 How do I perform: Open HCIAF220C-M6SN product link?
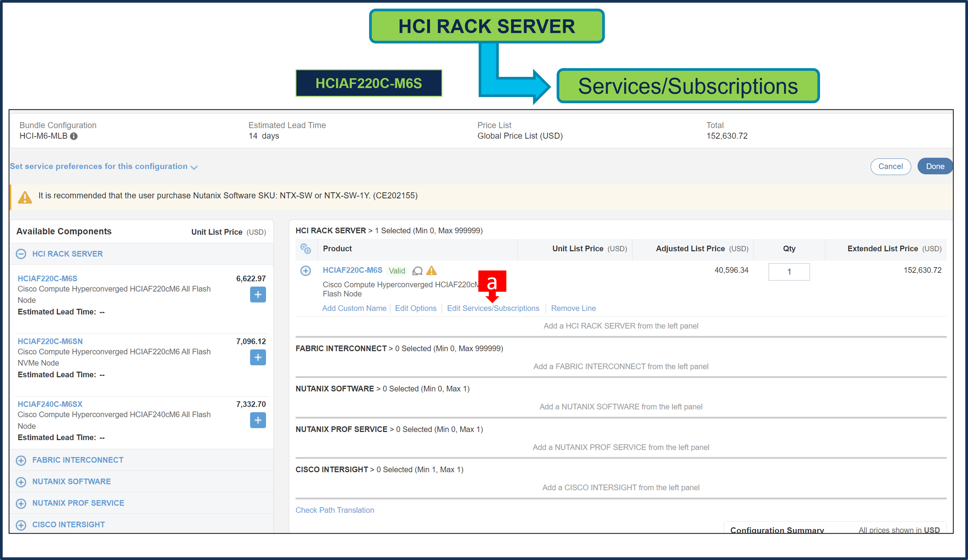click(x=50, y=342)
